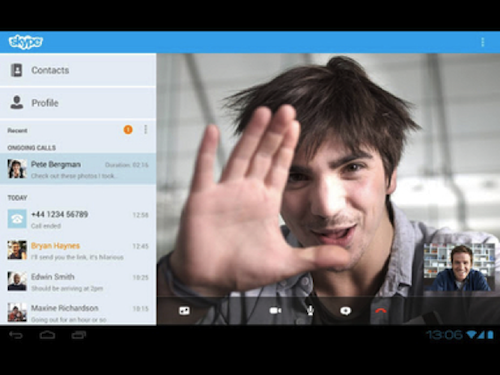Viewport: 500px width, 375px height.
Task: Open Bryan Haynes conversation
Action: [x=78, y=250]
